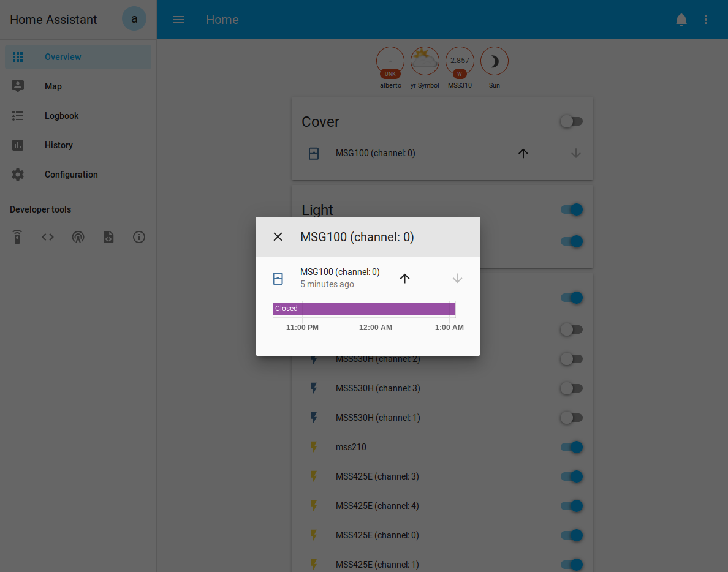The image size is (728, 572).
Task: Click MSS425E (channel: 4) lightning icon
Action: 314,506
